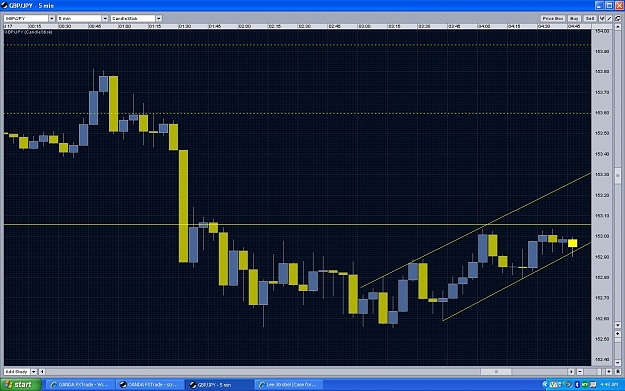Click the price zoom in plus button
The width and height of the screenshot is (625, 391).
(618, 334)
